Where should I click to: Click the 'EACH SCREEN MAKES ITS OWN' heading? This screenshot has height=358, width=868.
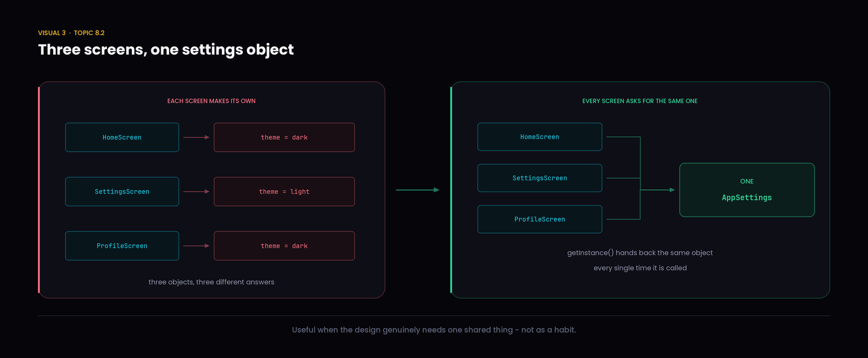point(212,101)
